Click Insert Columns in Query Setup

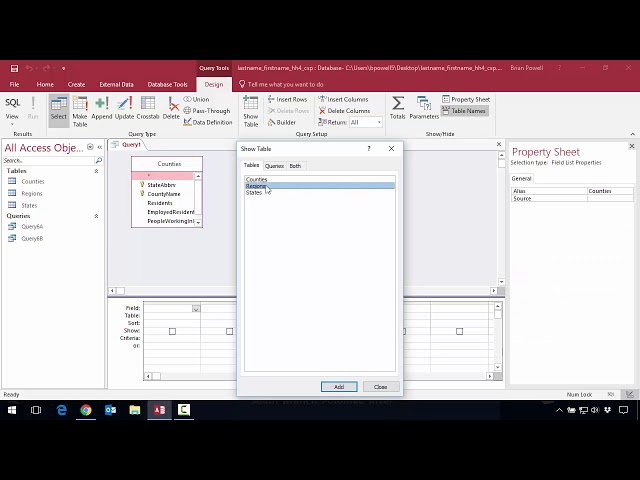[x=343, y=99]
